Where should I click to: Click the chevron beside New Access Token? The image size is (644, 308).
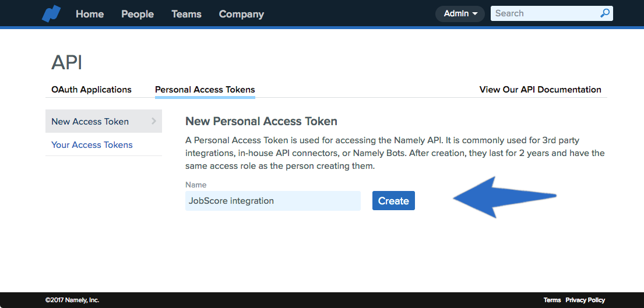pyautogui.click(x=154, y=121)
